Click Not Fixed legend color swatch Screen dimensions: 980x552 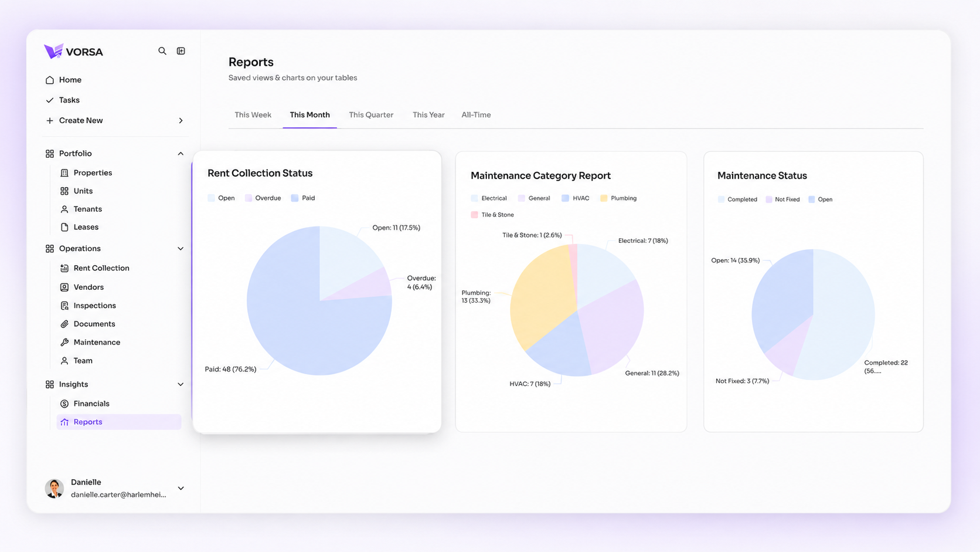pos(768,199)
